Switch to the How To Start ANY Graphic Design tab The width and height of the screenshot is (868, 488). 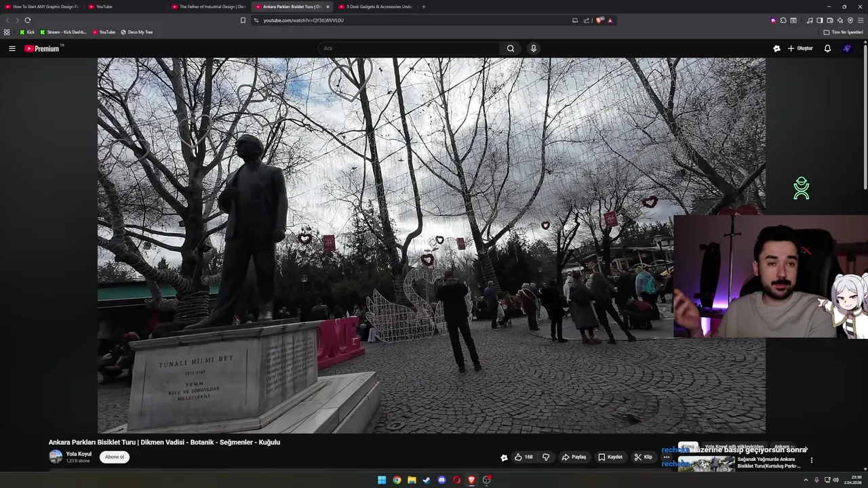(x=42, y=7)
